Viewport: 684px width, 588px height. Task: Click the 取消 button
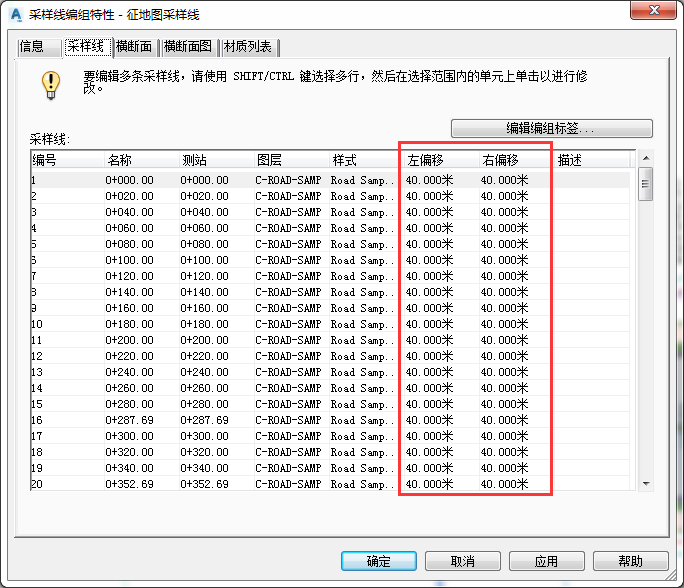[x=463, y=561]
